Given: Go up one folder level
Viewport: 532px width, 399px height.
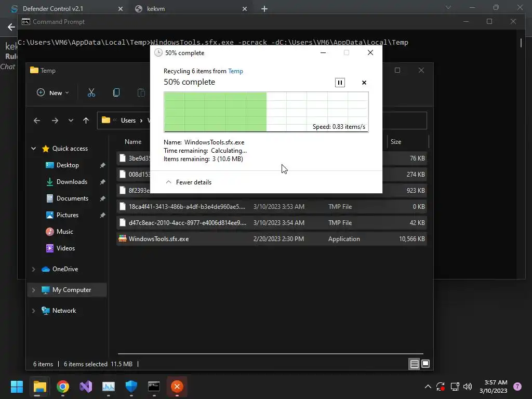Looking at the screenshot, I should (x=86, y=121).
